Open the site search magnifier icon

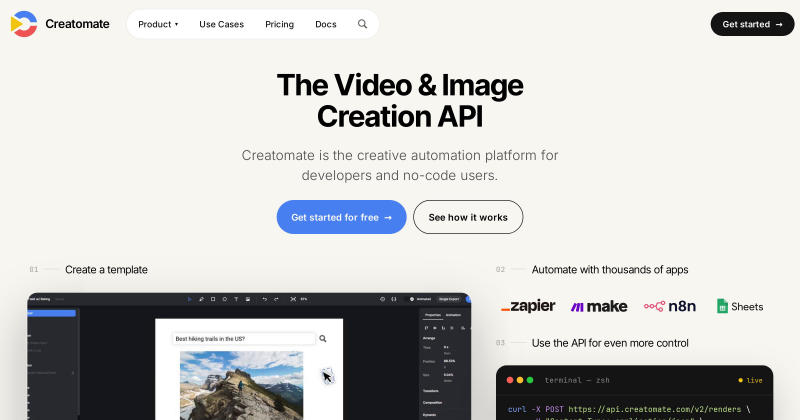(x=362, y=24)
